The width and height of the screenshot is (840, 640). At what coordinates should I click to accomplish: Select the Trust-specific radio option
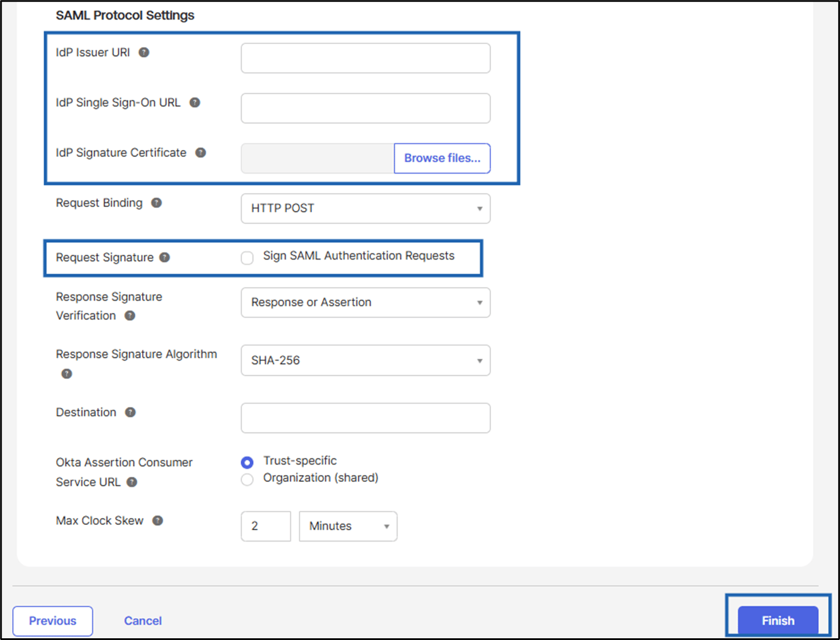tap(247, 462)
